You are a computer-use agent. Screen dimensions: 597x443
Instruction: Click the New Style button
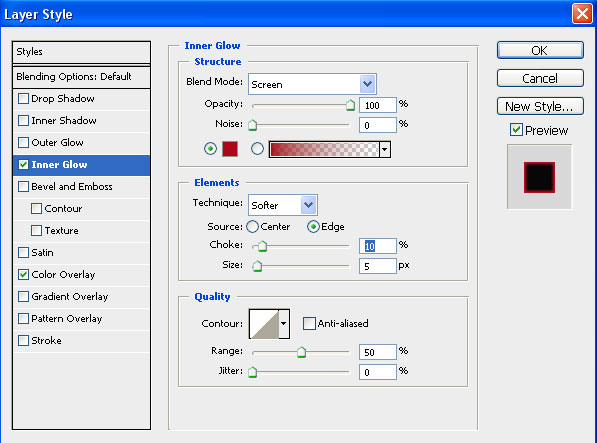coord(540,106)
